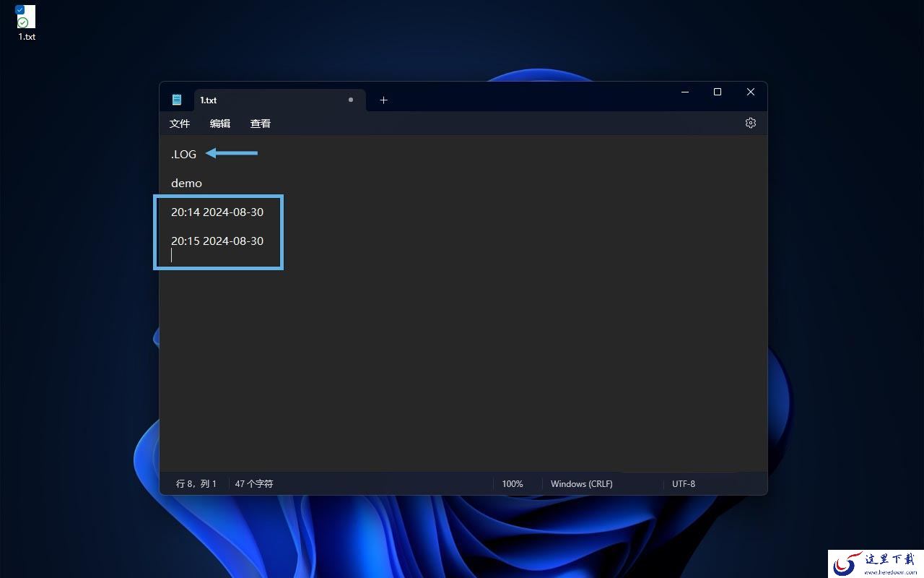Image resolution: width=924 pixels, height=578 pixels.
Task: Click the 47 个字符 character count
Action: click(x=254, y=483)
